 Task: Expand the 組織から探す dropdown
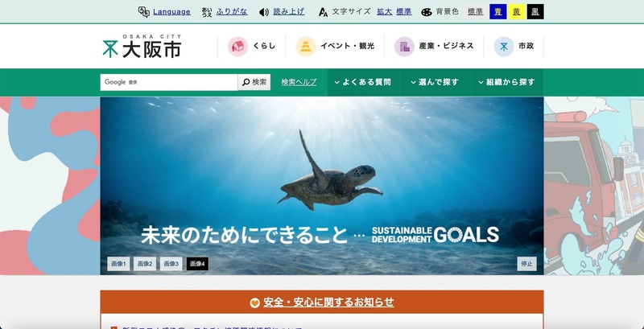pyautogui.click(x=507, y=82)
